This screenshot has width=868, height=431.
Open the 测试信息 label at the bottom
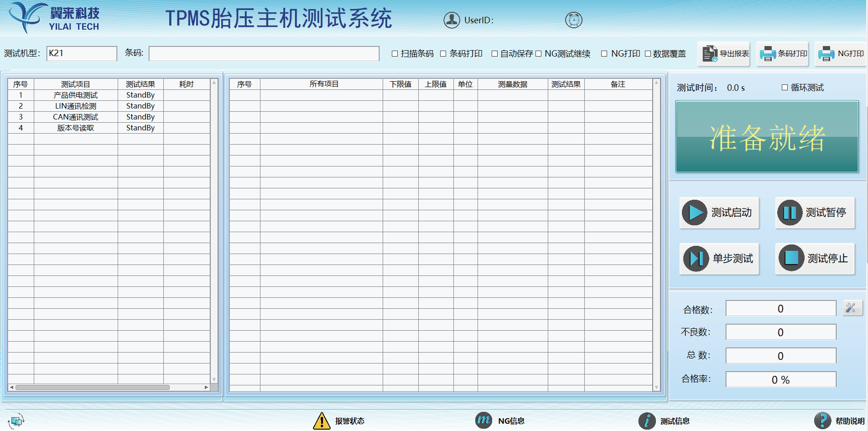click(675, 421)
